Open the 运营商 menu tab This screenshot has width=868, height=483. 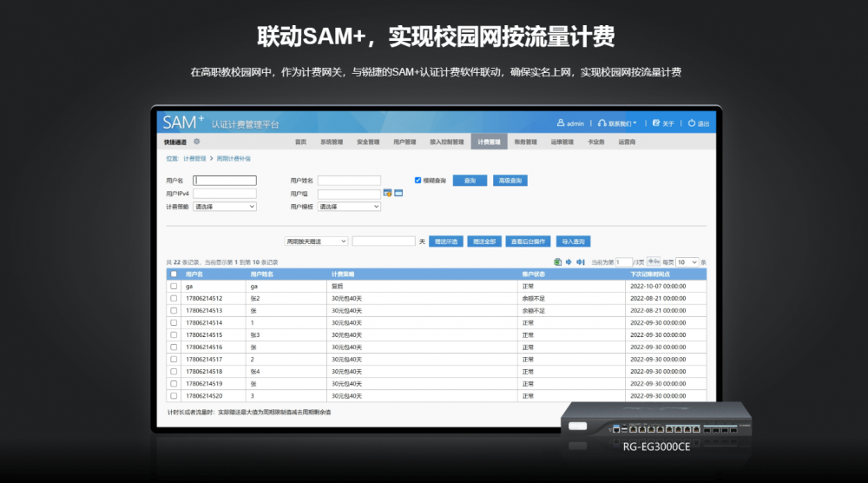click(627, 142)
